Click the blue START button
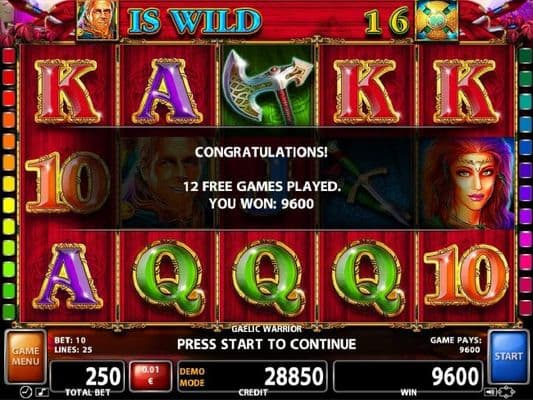This screenshot has height=400, width=533. coord(509,356)
